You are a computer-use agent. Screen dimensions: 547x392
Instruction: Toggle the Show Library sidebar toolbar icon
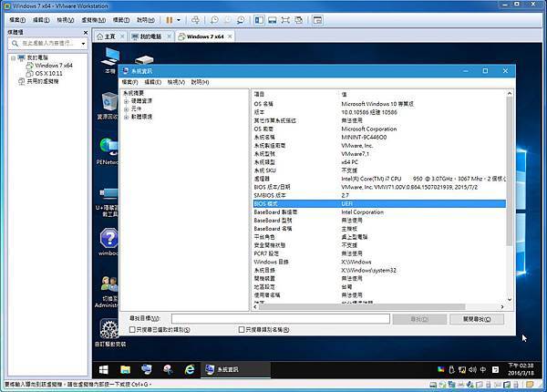(259, 20)
